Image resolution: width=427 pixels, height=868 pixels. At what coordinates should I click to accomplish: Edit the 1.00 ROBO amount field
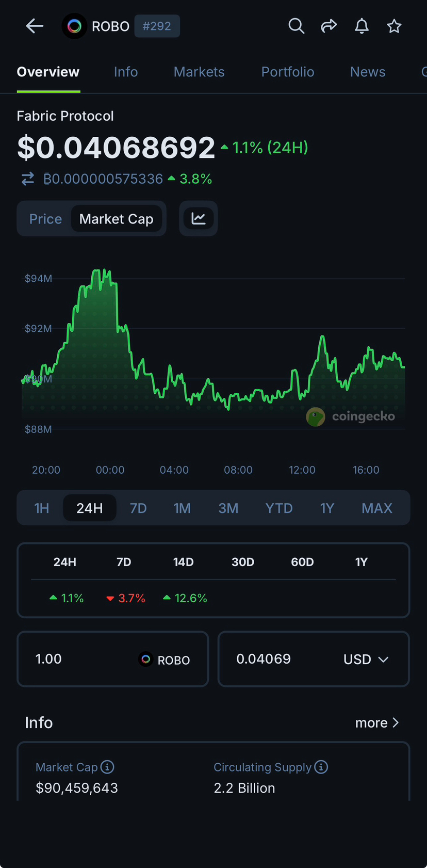pyautogui.click(x=113, y=659)
